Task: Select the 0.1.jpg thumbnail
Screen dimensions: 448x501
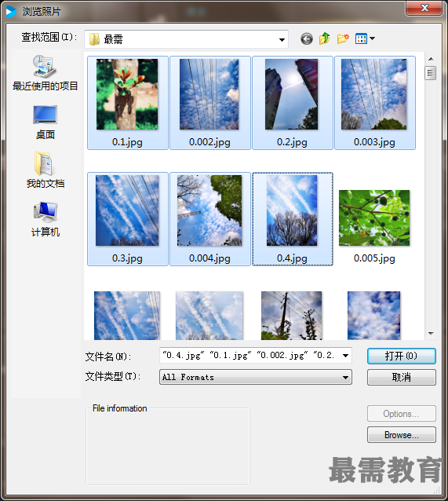Action: pos(127,94)
